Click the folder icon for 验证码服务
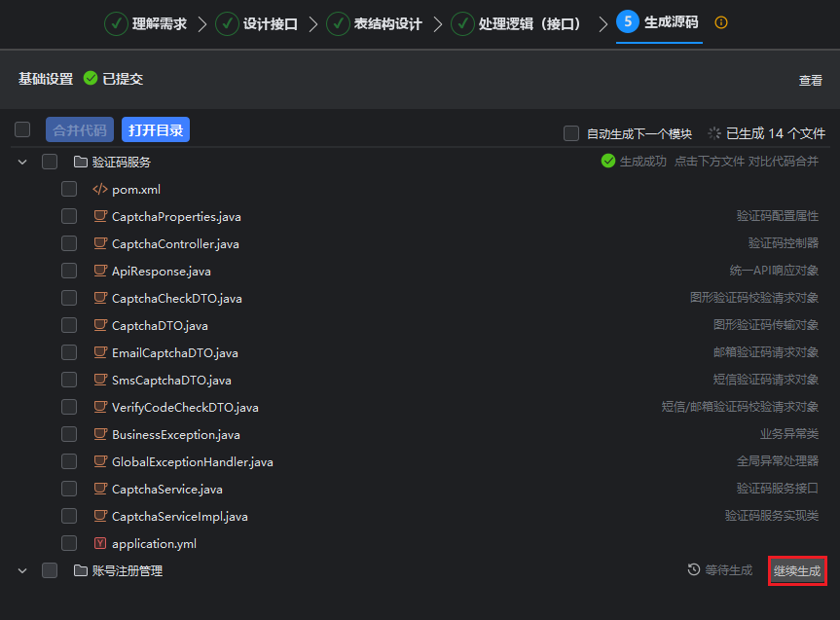The width and height of the screenshot is (840, 620). click(x=81, y=162)
